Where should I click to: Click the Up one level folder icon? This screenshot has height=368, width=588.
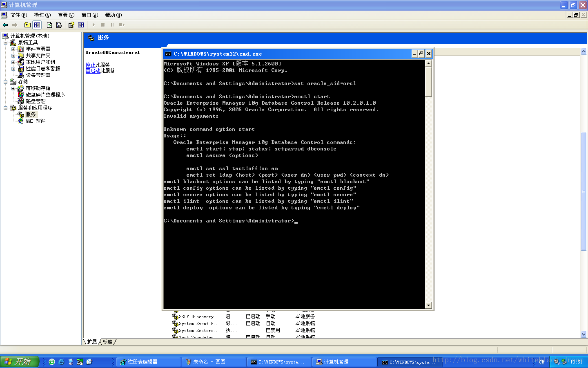coord(27,25)
